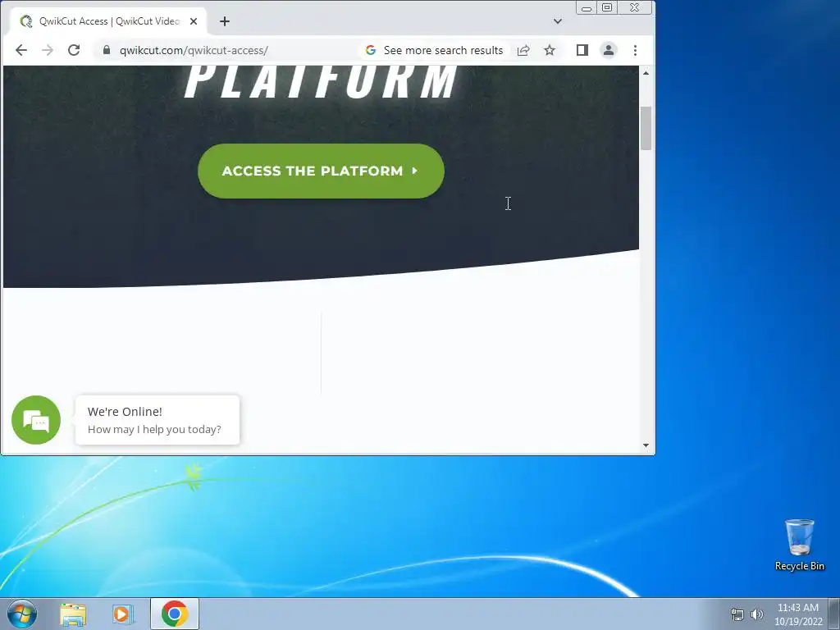This screenshot has width=840, height=630.
Task: Click the vertical scrollbar thumb
Action: [646, 129]
